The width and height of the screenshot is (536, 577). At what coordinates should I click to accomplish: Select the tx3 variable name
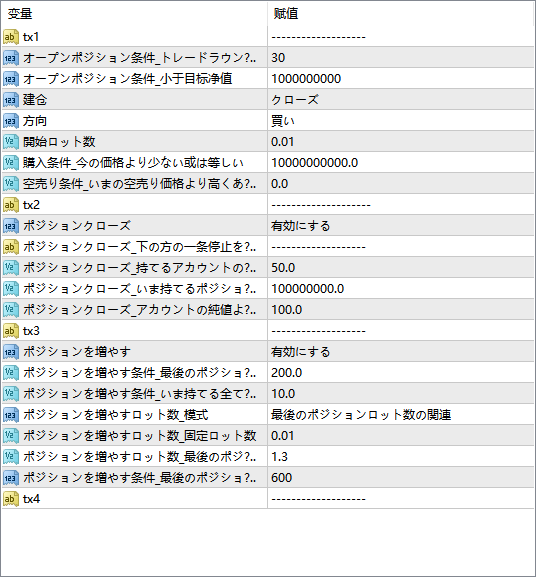(31, 331)
